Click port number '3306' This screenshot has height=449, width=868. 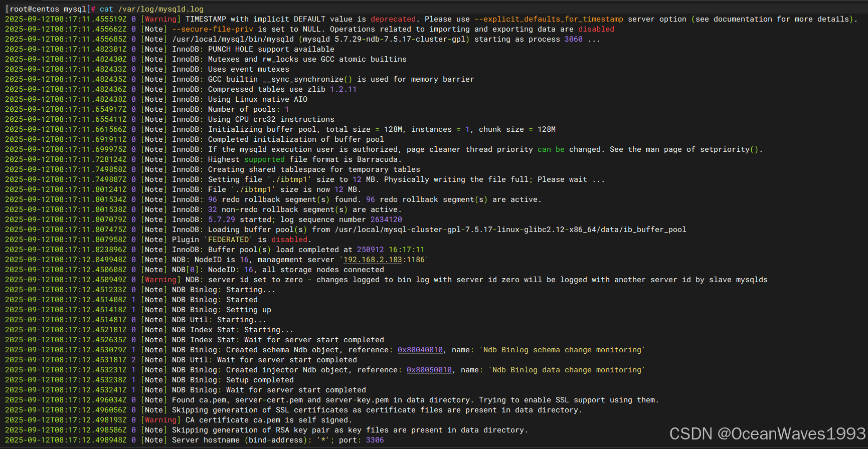[375, 440]
